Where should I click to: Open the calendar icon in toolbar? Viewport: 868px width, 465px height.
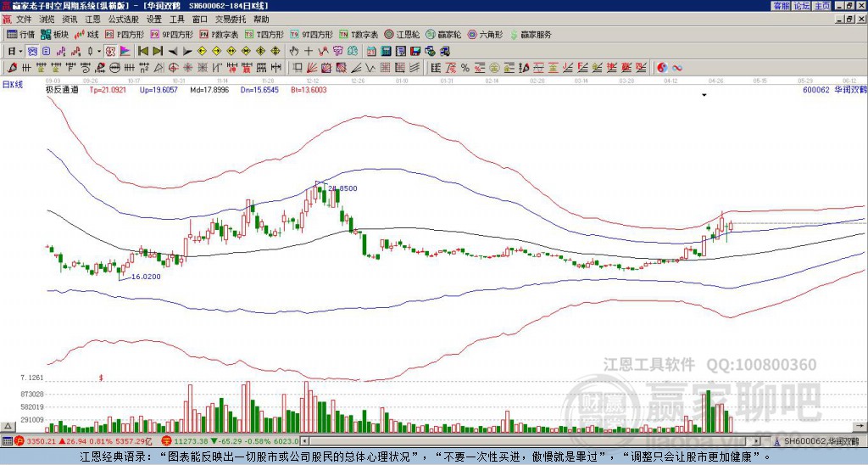click(371, 51)
